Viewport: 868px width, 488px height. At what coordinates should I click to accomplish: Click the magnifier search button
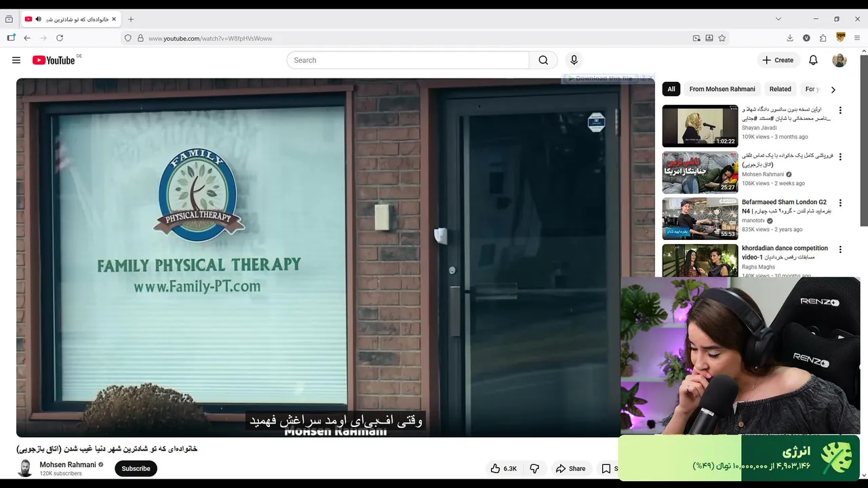pos(543,60)
